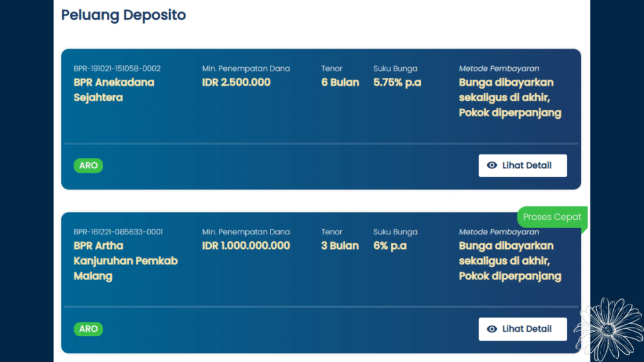This screenshot has height=362, width=644.
Task: Click the Proses Cepat ribbon on the second card
Action: tap(552, 217)
